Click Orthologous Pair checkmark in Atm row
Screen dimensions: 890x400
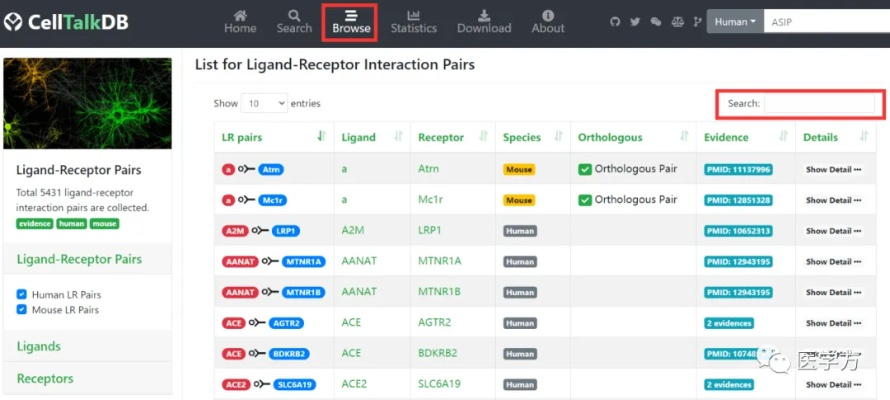585,169
